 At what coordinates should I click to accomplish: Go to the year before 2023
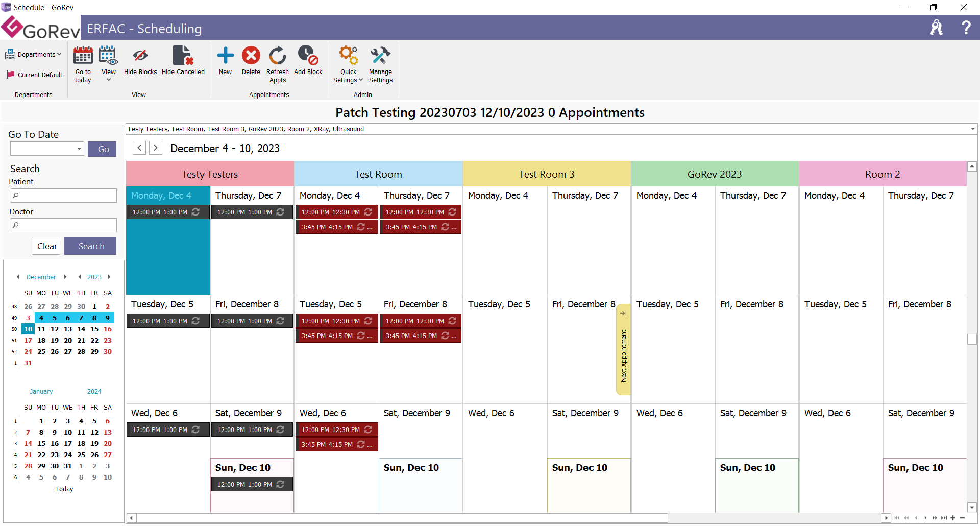pyautogui.click(x=79, y=277)
